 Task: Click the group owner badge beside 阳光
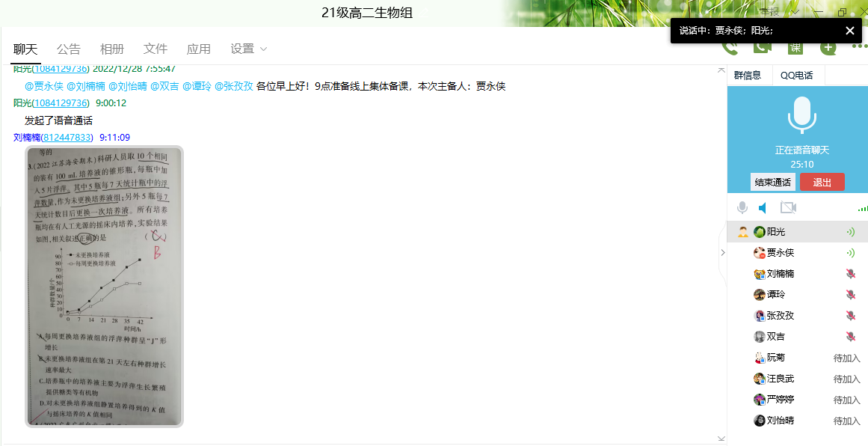pos(743,232)
